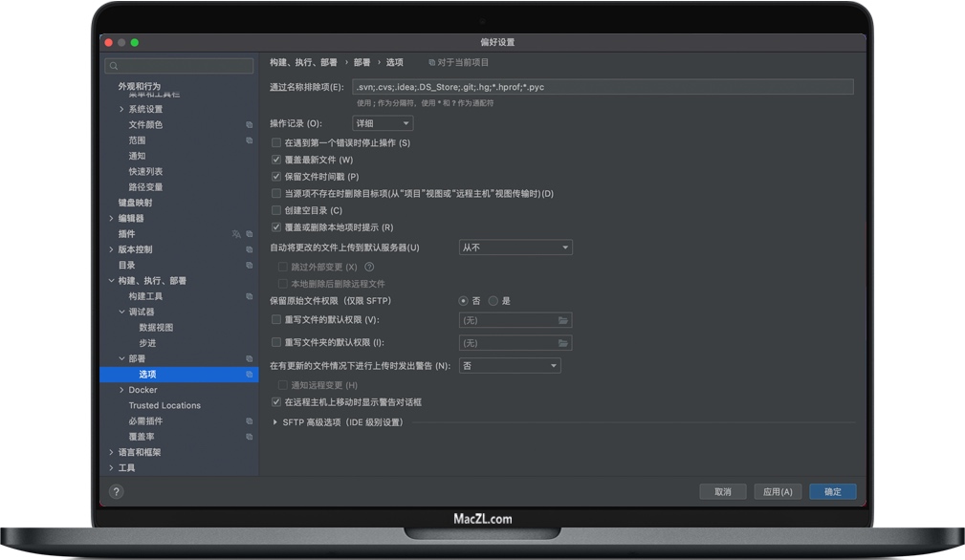Open the 操作记录 dropdown showing 详细
Viewport: 965px width, 560px height.
(x=382, y=122)
